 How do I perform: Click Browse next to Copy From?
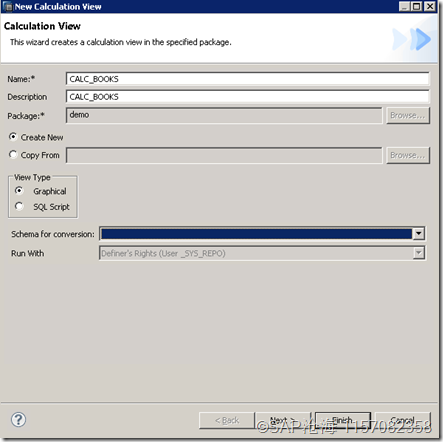click(408, 155)
